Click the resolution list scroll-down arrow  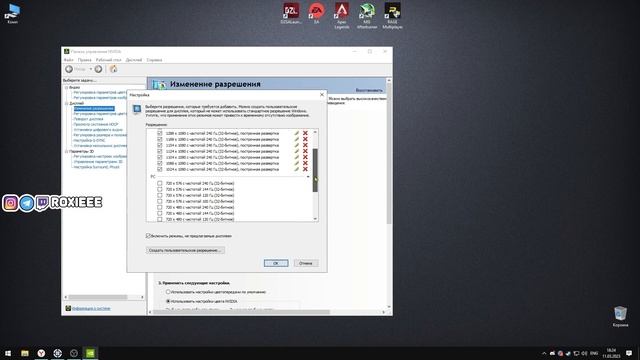315,219
